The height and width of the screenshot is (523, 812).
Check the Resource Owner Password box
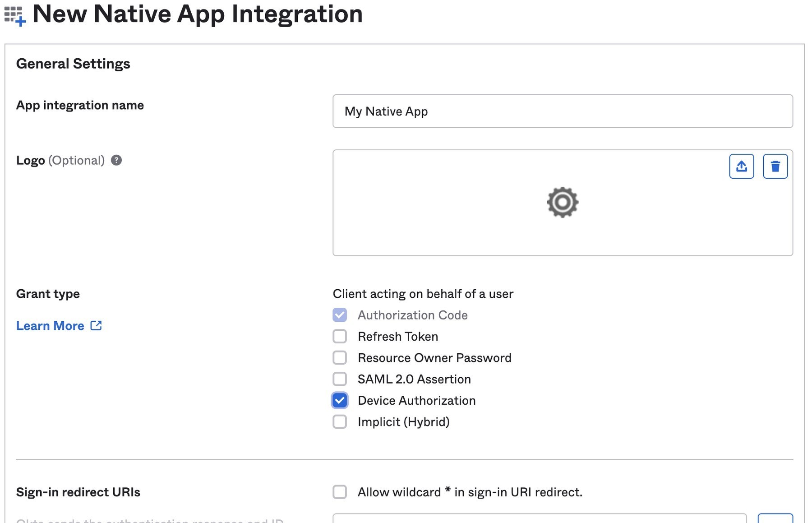(x=340, y=358)
